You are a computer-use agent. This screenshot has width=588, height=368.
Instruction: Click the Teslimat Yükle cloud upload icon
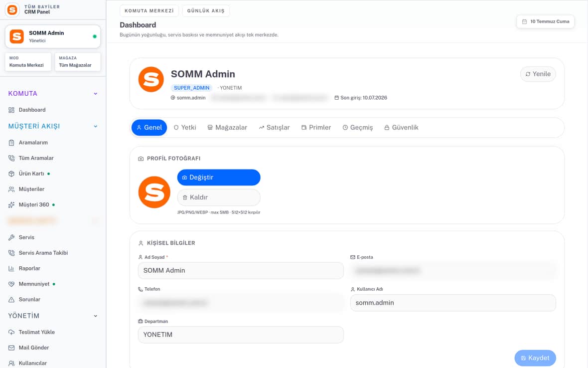(11, 332)
